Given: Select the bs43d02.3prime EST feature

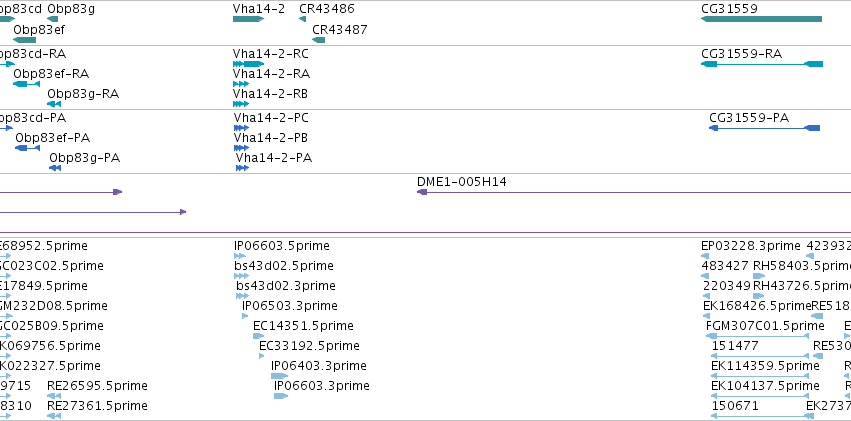Looking at the screenshot, I should (243, 296).
